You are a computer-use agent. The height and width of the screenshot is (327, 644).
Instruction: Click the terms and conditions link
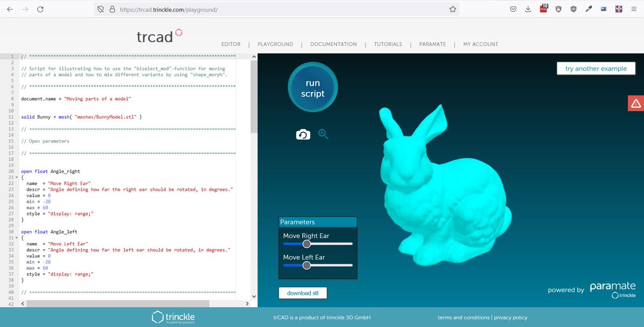464,317
